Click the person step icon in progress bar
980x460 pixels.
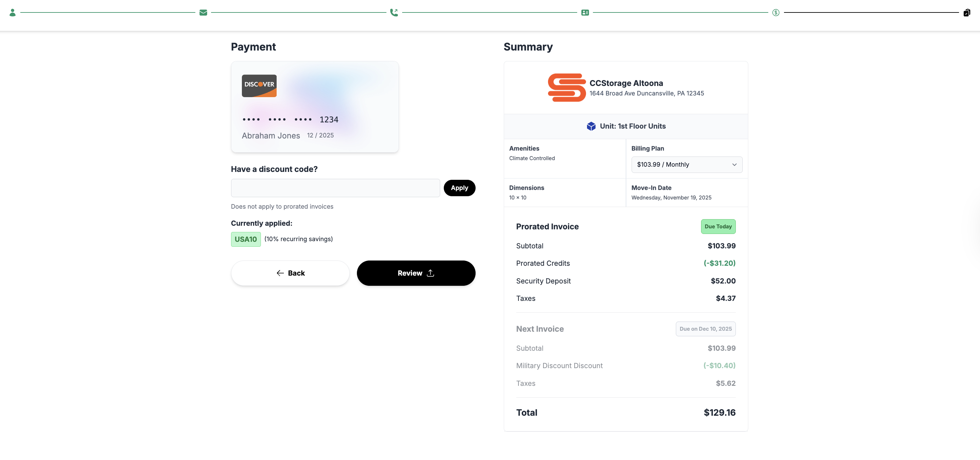[12, 12]
